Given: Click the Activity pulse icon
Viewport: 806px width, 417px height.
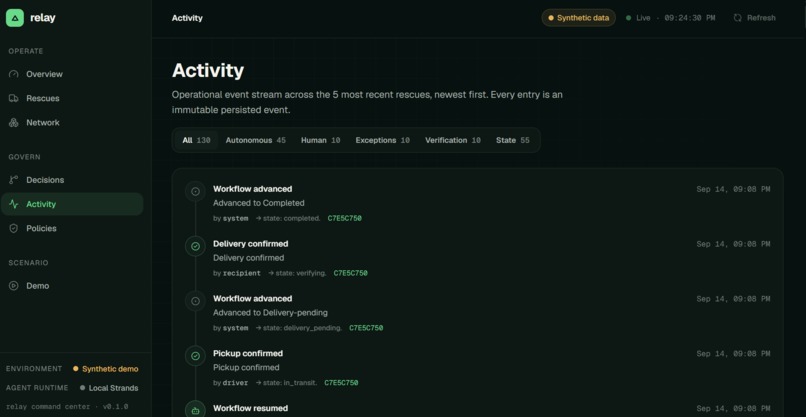Looking at the screenshot, I should point(14,204).
